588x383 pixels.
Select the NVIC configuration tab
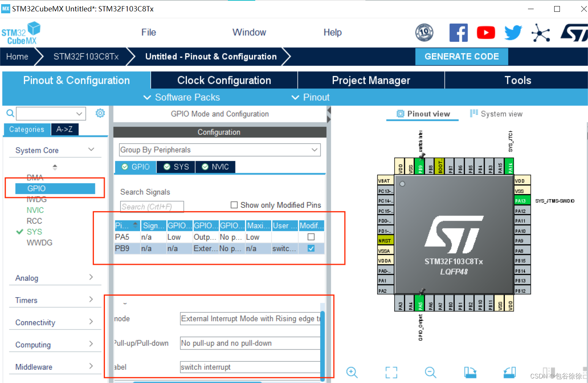click(215, 167)
